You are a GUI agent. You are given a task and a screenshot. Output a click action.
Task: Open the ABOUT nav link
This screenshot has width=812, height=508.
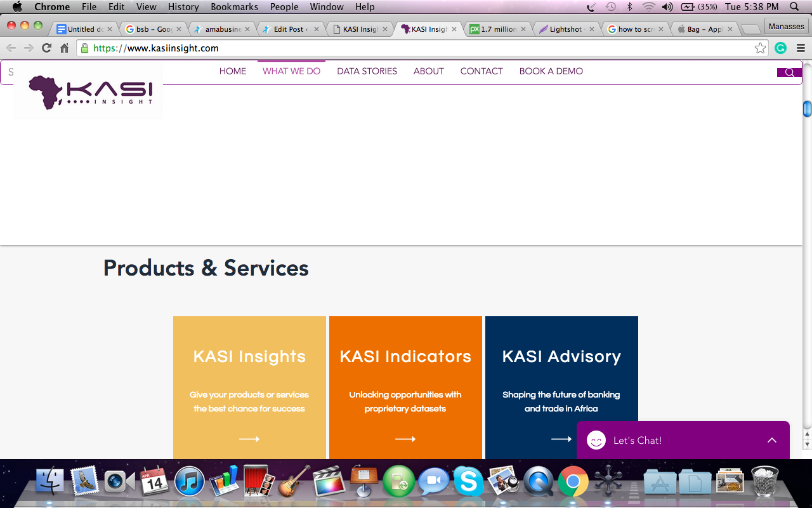click(429, 71)
